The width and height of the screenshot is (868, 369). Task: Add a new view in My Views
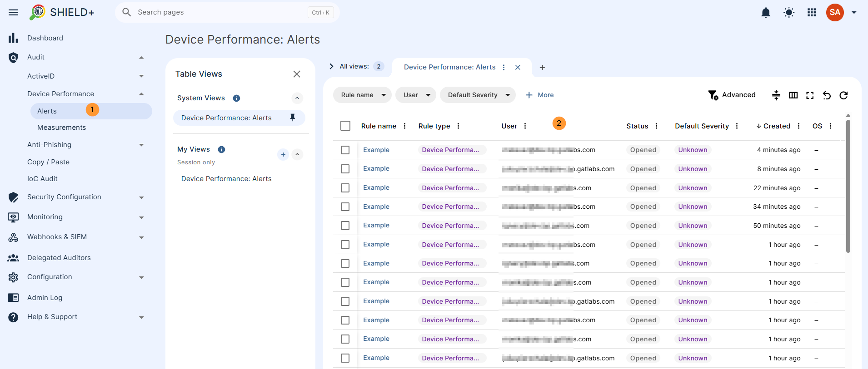click(283, 154)
